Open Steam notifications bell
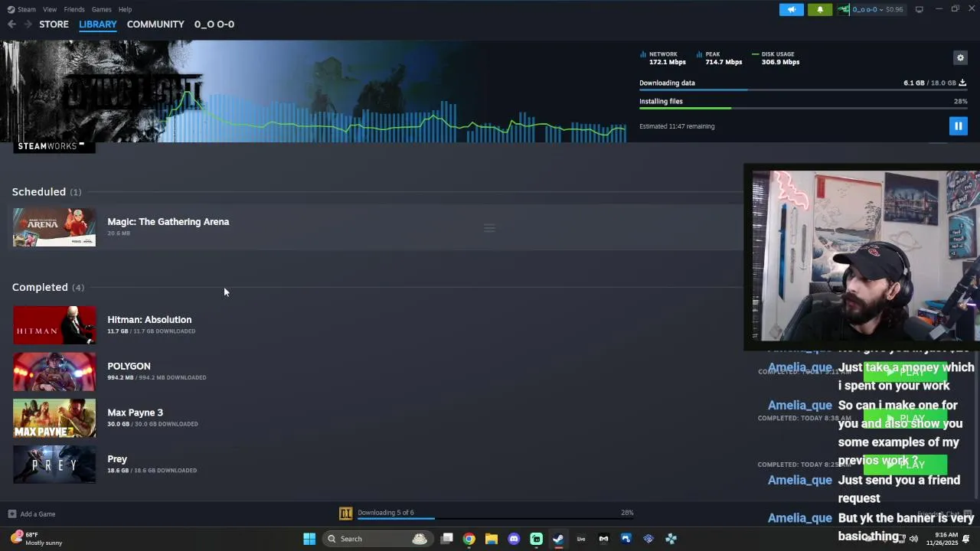Image resolution: width=980 pixels, height=551 pixels. click(x=820, y=9)
